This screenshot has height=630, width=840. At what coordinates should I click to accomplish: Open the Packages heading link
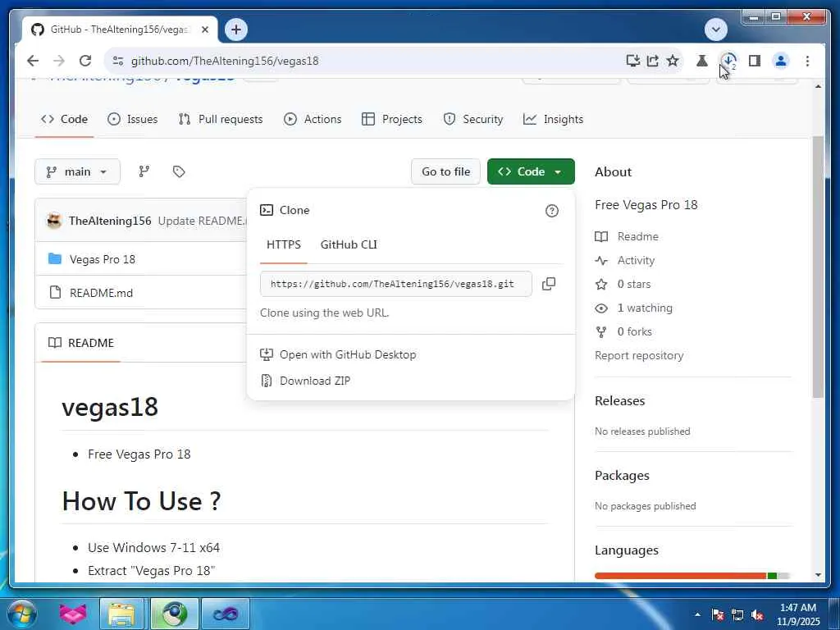622,476
